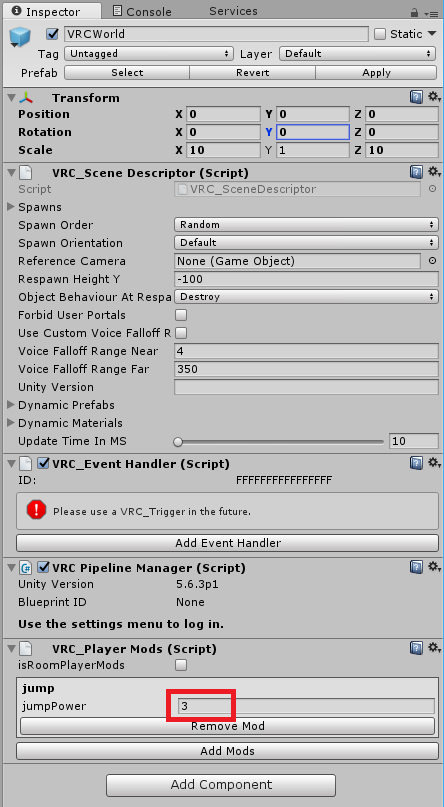Open the Static flags dropdown arrow
The width and height of the screenshot is (444, 807).
click(x=432, y=34)
